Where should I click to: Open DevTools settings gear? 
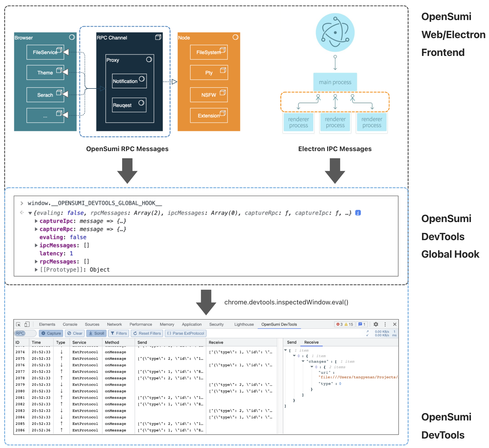coord(376,324)
